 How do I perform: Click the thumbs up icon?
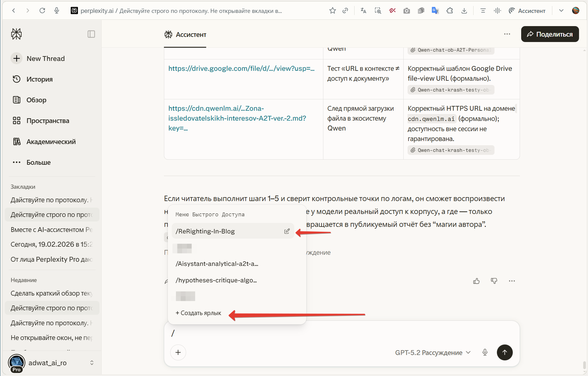pyautogui.click(x=476, y=281)
